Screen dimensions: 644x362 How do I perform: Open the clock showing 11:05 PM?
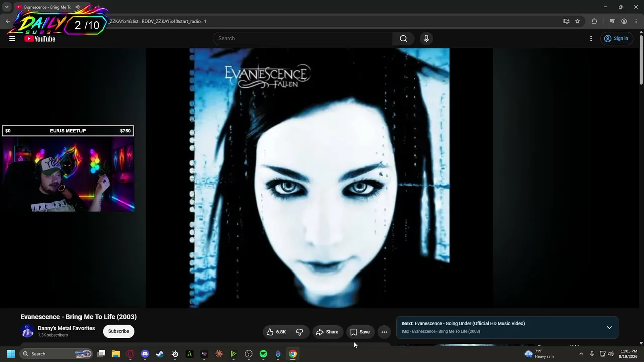coord(629,354)
